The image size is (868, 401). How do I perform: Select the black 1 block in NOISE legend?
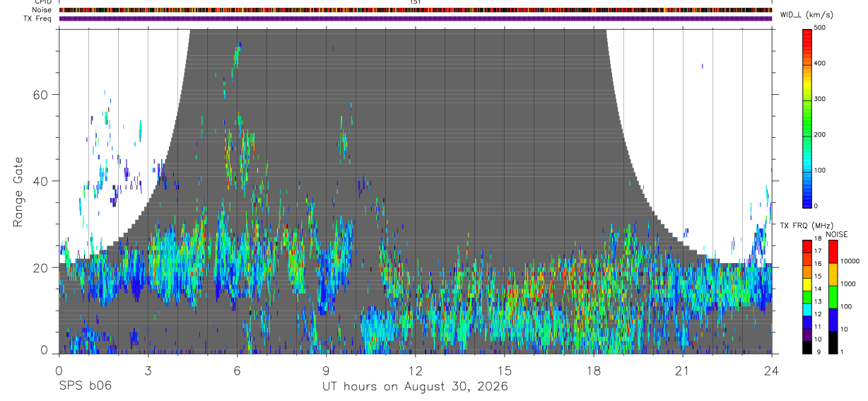[x=833, y=342]
